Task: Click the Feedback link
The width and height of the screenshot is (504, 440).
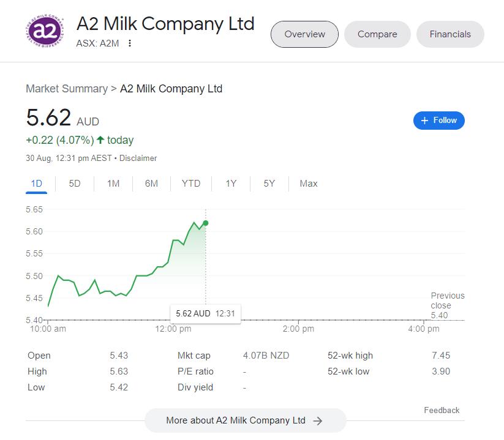Action: pyautogui.click(x=442, y=410)
